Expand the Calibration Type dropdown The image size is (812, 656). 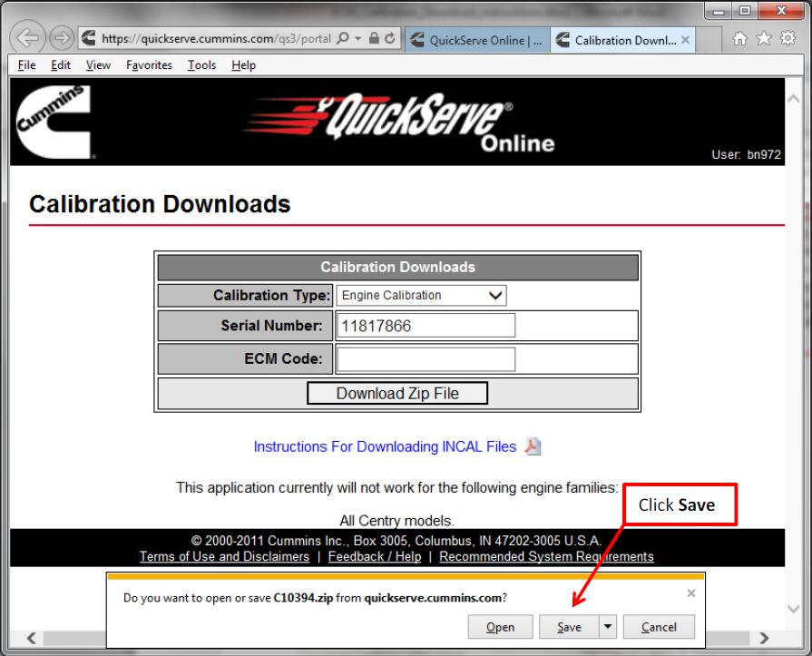click(x=421, y=295)
